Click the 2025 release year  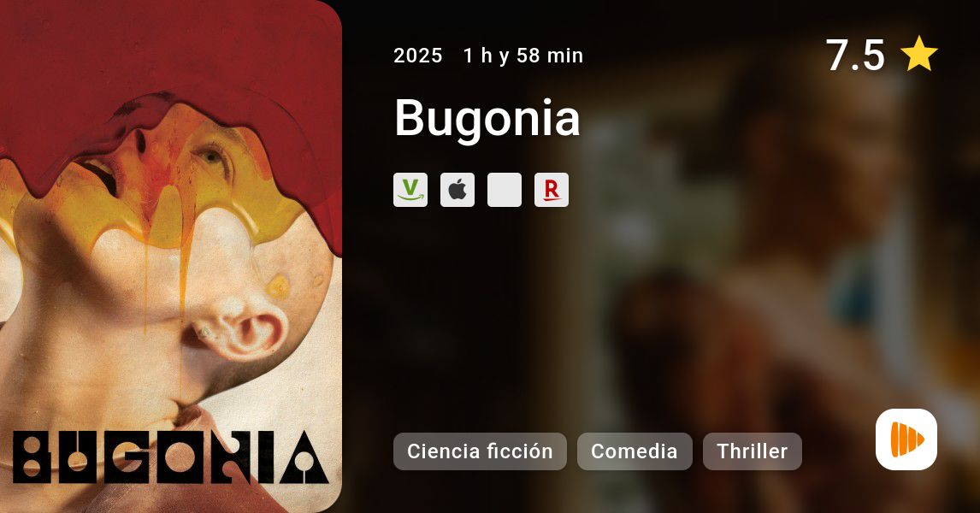pyautogui.click(x=418, y=56)
